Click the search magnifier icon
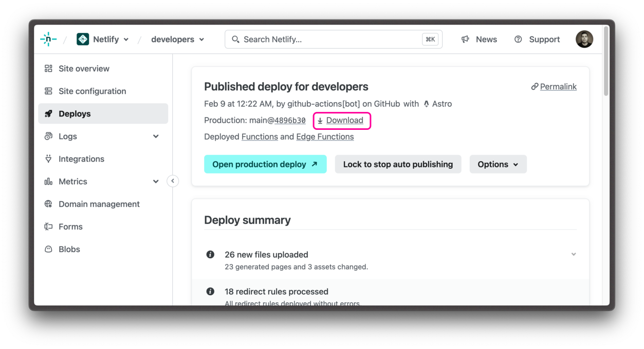This screenshot has width=644, height=349. tap(235, 40)
